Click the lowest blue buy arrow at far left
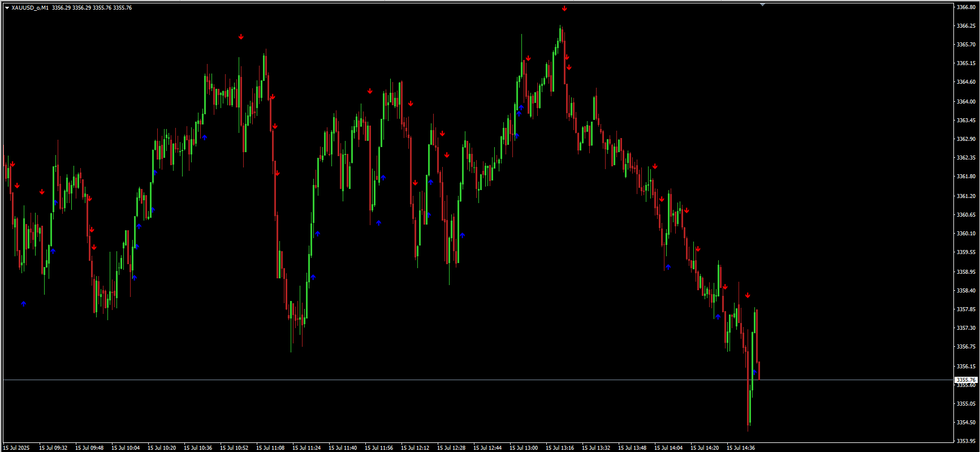Screen dimensions: 980x452 click(24, 304)
